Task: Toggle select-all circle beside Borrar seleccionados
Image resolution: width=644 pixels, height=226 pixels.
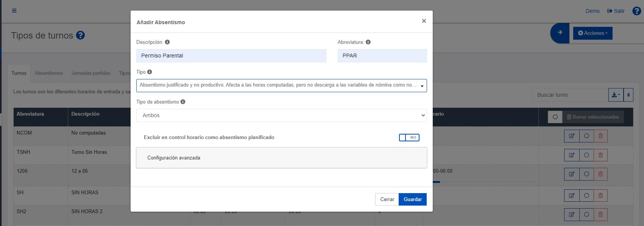Action: [555, 117]
